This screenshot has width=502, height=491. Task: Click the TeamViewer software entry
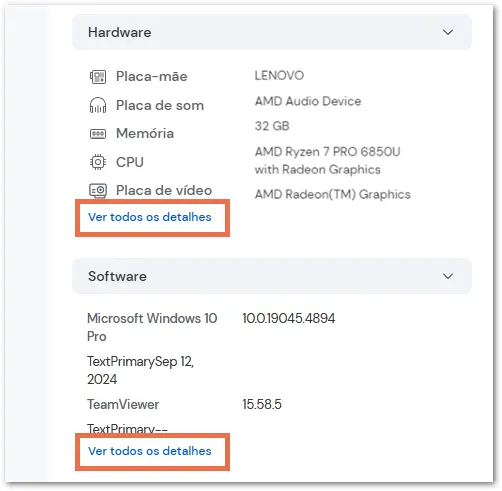click(123, 404)
